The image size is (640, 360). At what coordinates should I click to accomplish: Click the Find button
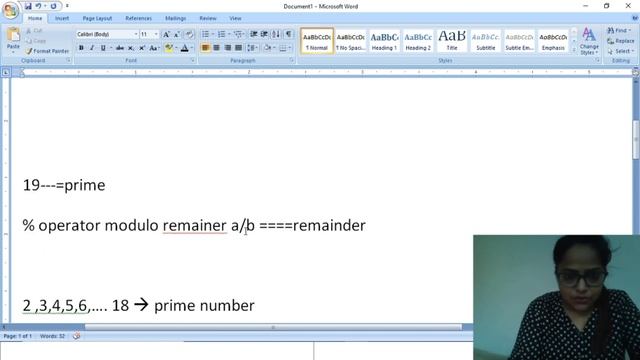(x=619, y=31)
